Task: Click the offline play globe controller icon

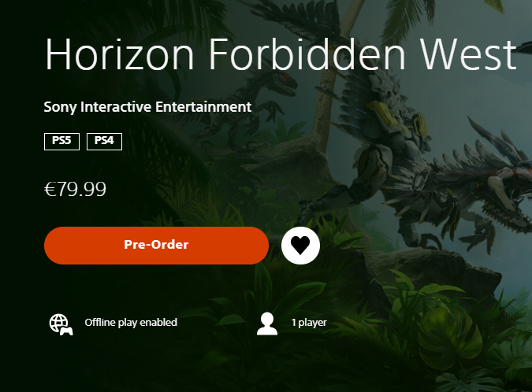Action: (61, 324)
